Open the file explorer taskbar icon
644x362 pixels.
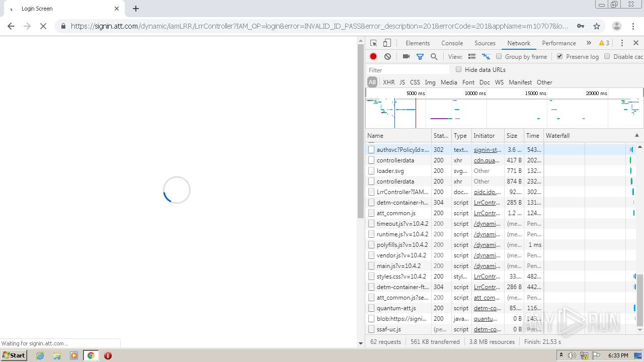57,355
